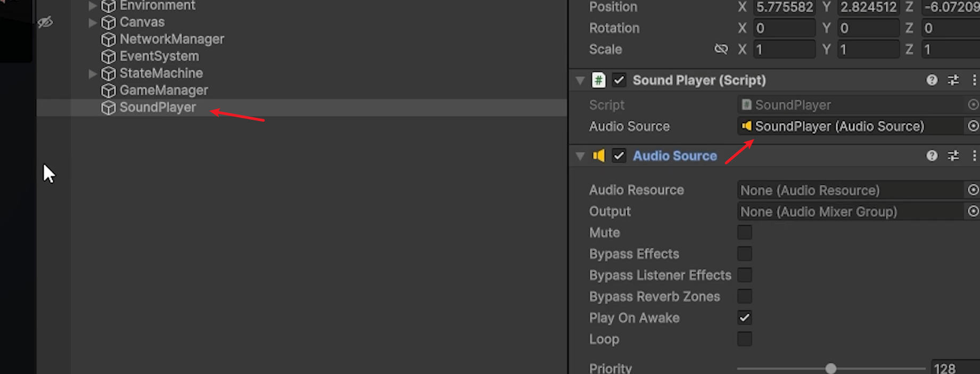Select NetworkManager in the hierarchy
The width and height of the screenshot is (980, 374).
(171, 39)
